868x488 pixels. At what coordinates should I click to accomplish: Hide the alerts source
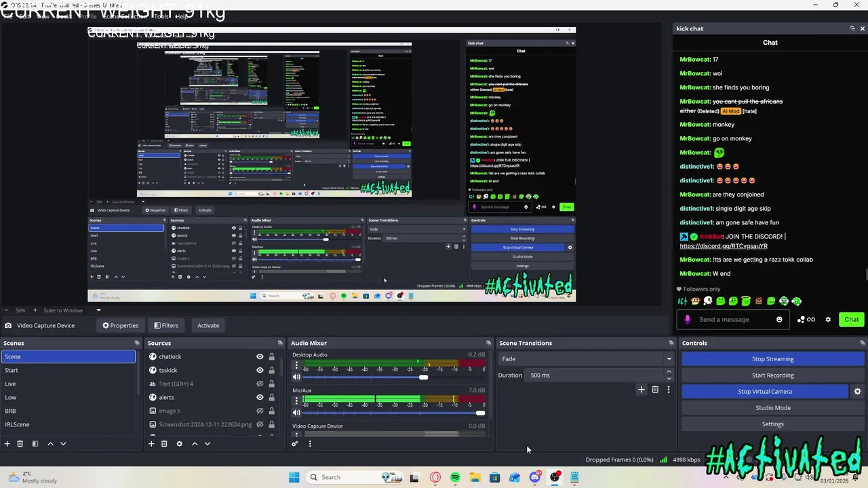tap(260, 397)
